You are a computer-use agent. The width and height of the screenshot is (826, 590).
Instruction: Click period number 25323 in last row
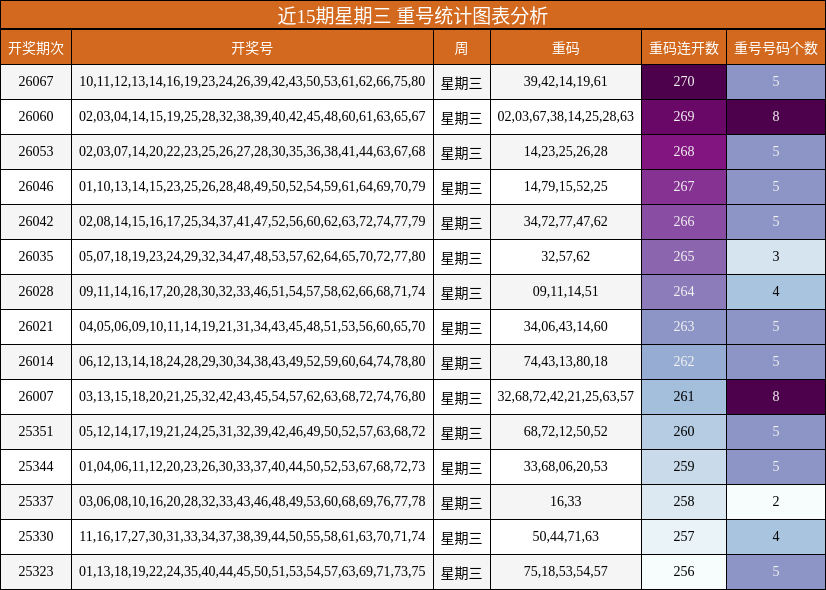pyautogui.click(x=37, y=572)
